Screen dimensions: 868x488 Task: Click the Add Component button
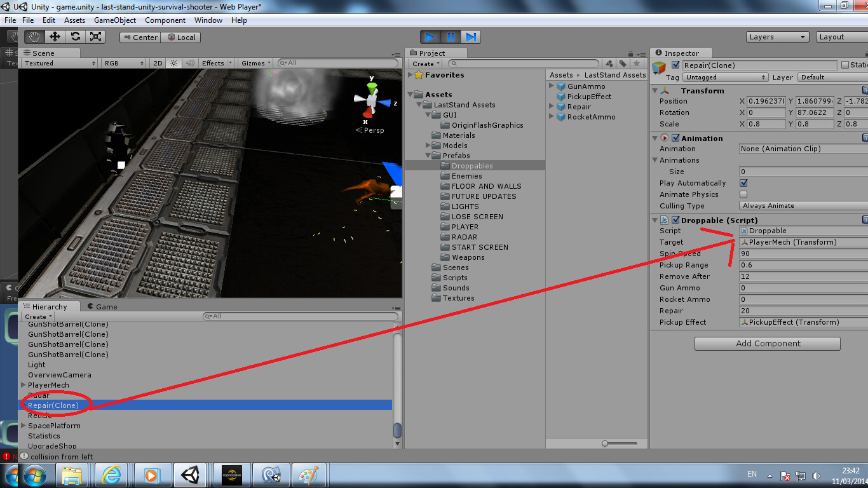pyautogui.click(x=767, y=343)
